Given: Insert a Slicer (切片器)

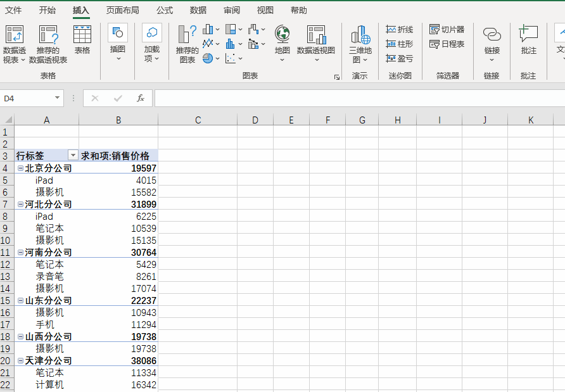Looking at the screenshot, I should click(x=447, y=29).
